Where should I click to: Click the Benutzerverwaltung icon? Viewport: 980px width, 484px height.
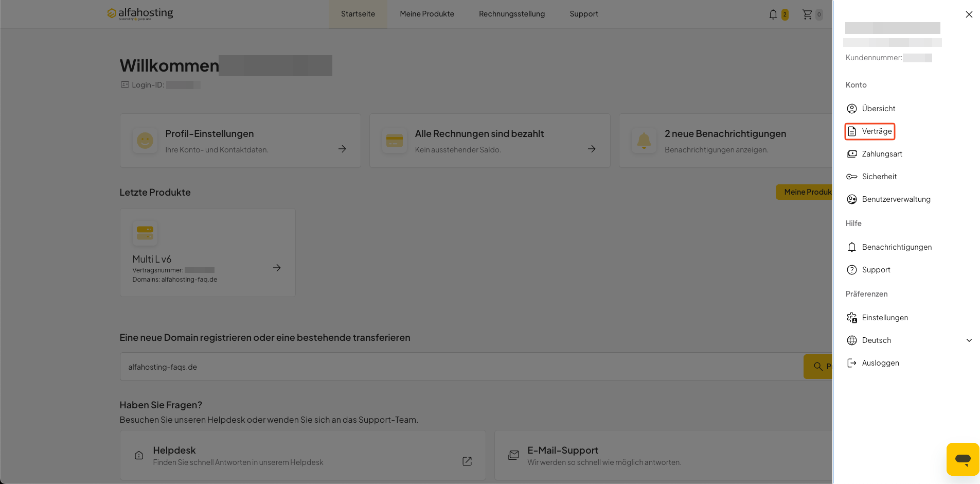point(852,199)
